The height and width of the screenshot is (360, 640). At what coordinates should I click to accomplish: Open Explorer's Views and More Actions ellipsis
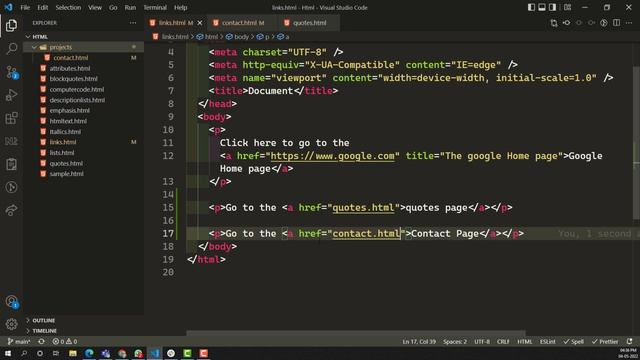133,23
